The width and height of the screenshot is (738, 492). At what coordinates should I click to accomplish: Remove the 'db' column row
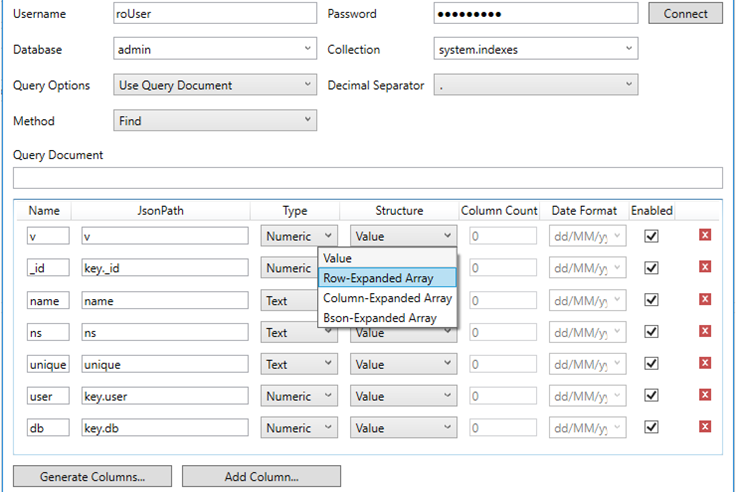[x=704, y=427]
